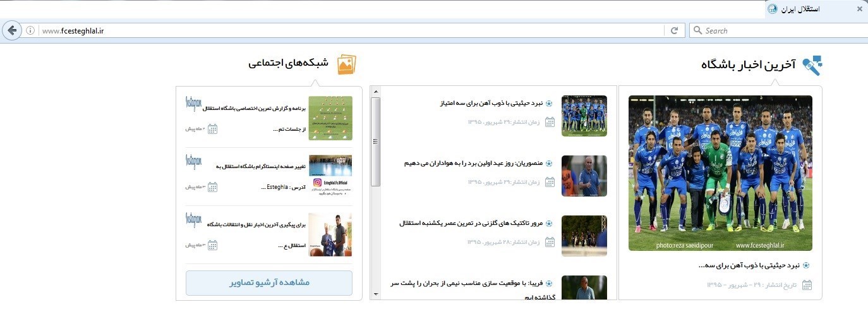Click the browser back arrow button

tap(12, 30)
